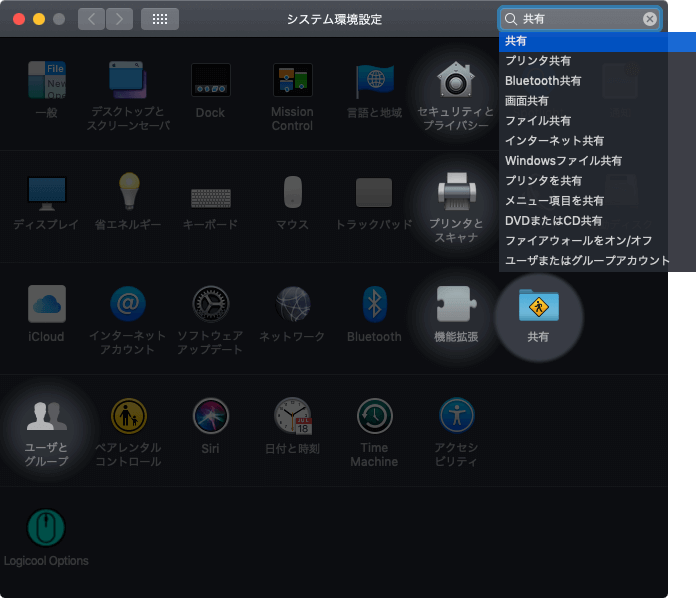The height and width of the screenshot is (598, 696).
Task: Go forward with the right chevron button
Action: click(x=119, y=19)
